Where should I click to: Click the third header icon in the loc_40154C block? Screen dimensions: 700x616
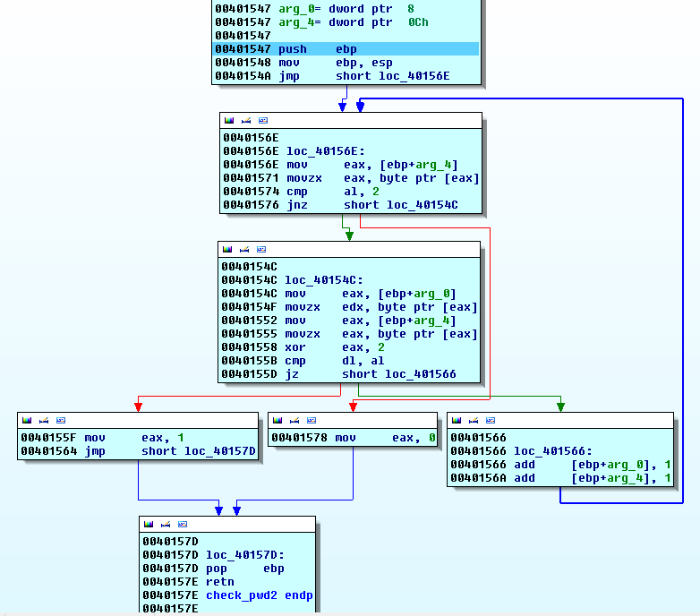click(261, 250)
